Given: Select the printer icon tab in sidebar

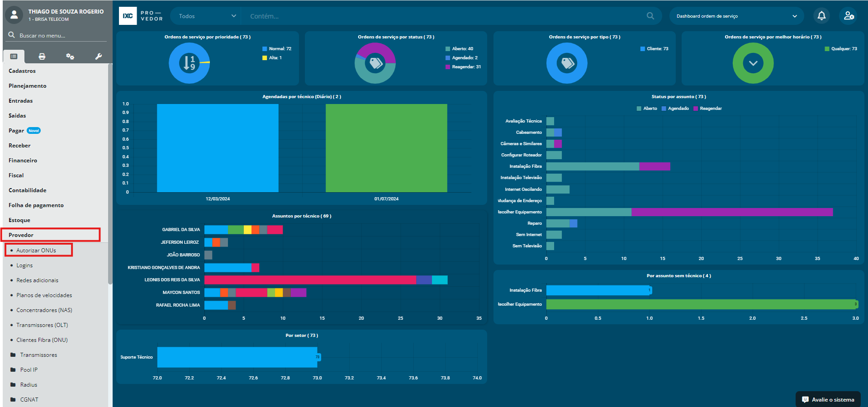Looking at the screenshot, I should [x=42, y=57].
